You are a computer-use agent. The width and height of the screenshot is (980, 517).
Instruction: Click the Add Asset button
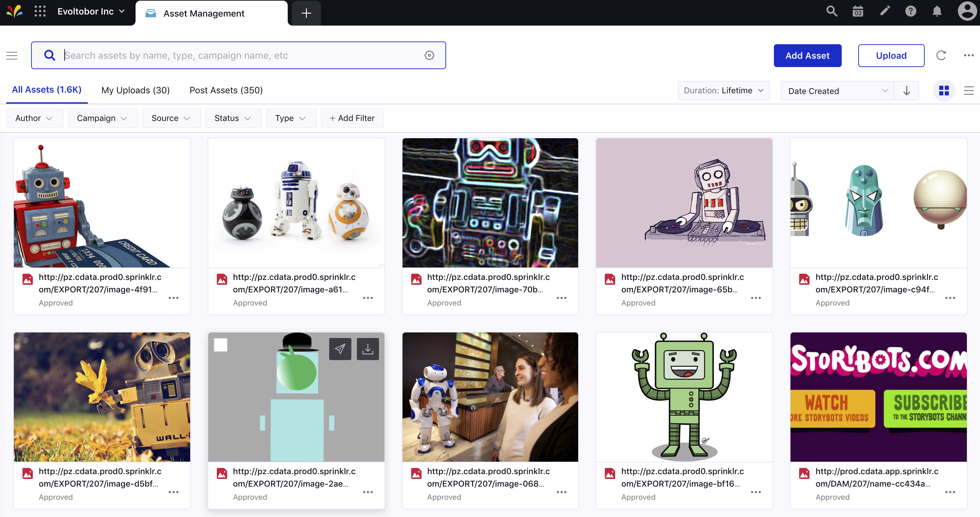click(x=807, y=56)
